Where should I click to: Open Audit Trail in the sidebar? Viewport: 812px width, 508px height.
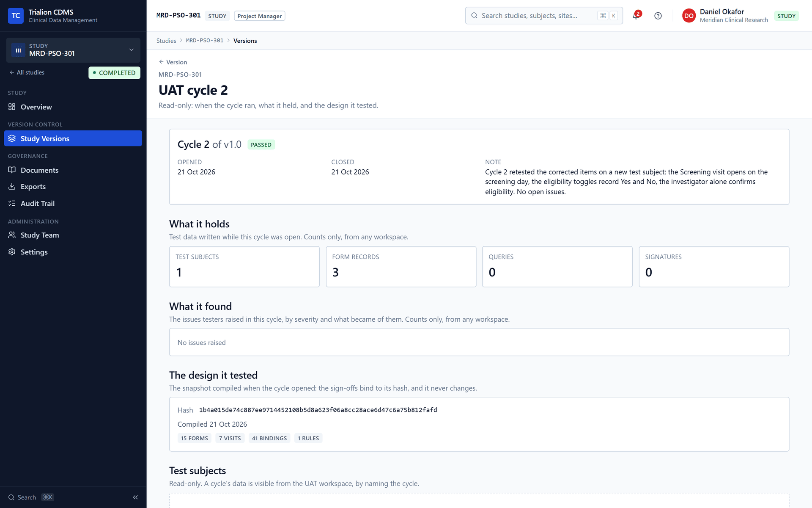coord(73,204)
